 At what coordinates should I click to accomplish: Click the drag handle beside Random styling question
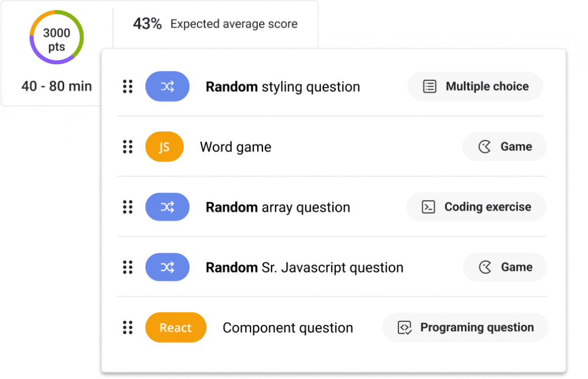click(x=127, y=87)
